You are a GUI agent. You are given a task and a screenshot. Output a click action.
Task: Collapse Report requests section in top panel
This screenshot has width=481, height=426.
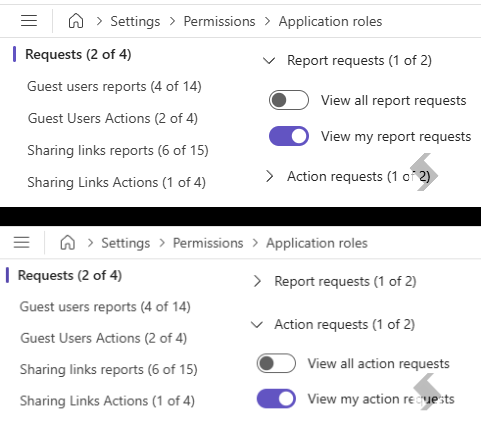269,61
